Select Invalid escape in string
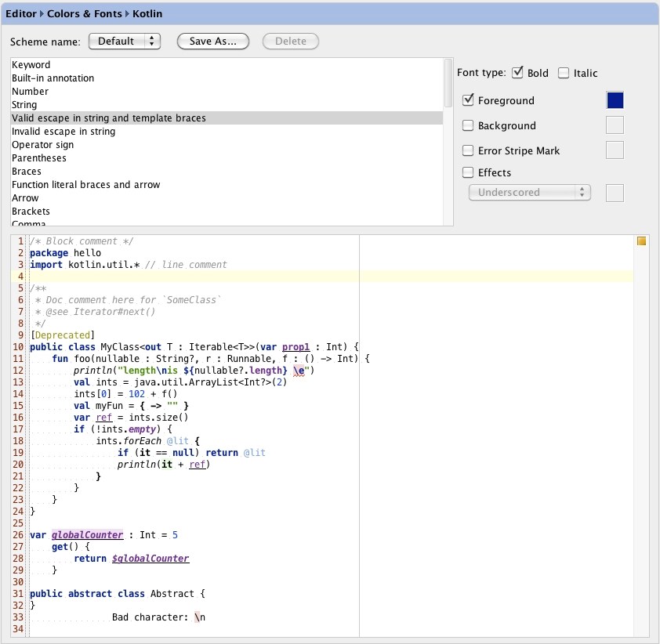The height and width of the screenshot is (644, 660). (63, 131)
